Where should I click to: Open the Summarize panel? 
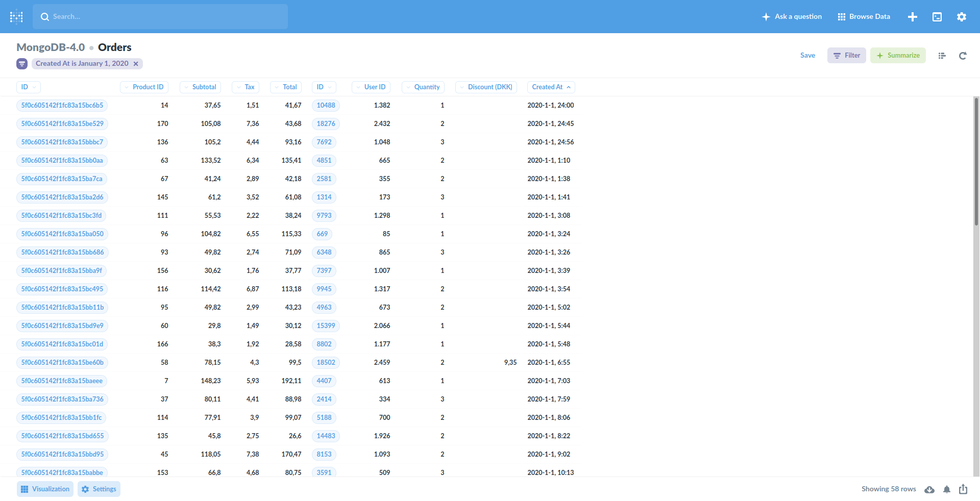coord(898,55)
